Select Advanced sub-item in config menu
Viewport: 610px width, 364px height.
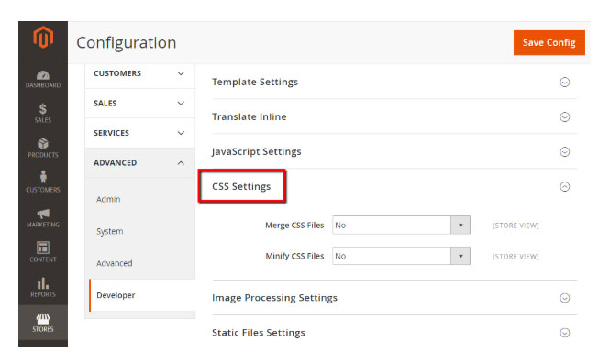pos(115,263)
